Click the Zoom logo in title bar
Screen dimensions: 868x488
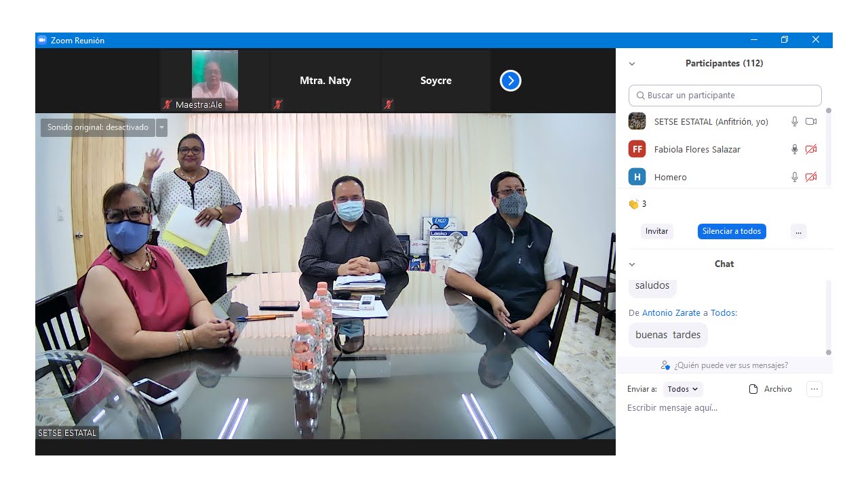pyautogui.click(x=42, y=40)
